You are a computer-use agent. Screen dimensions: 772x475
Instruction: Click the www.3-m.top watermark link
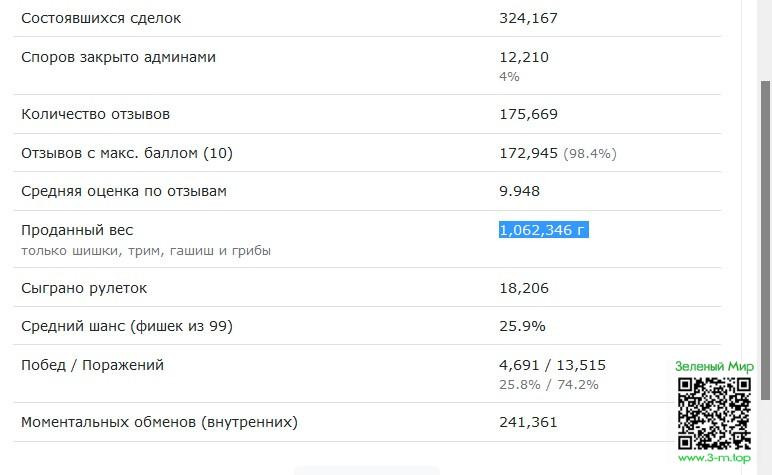(714, 459)
